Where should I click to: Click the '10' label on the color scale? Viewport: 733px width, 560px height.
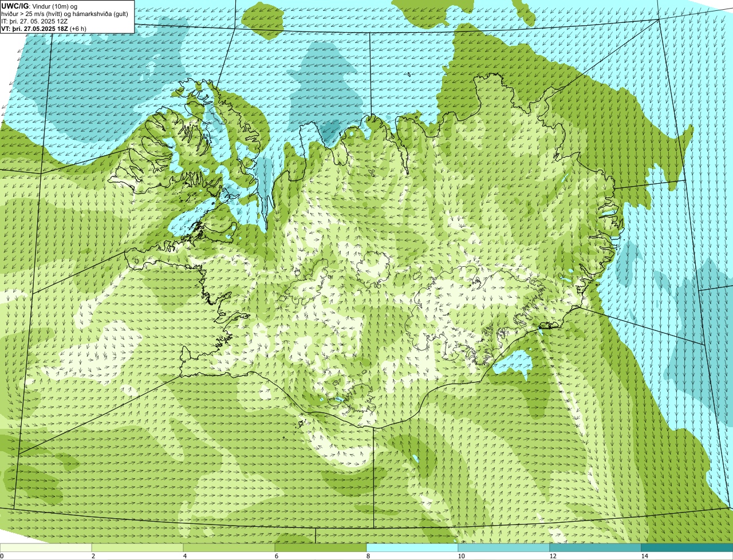(461, 556)
